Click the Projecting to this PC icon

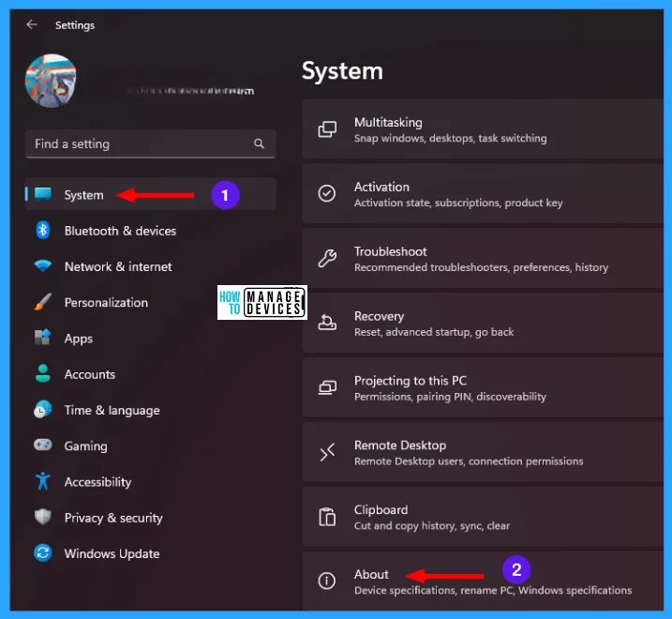click(x=327, y=387)
